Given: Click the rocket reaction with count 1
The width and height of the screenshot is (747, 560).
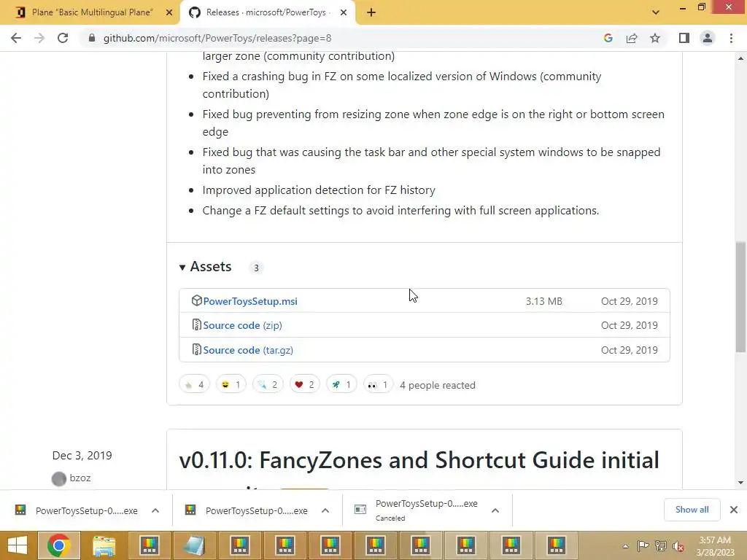Looking at the screenshot, I should (341, 384).
